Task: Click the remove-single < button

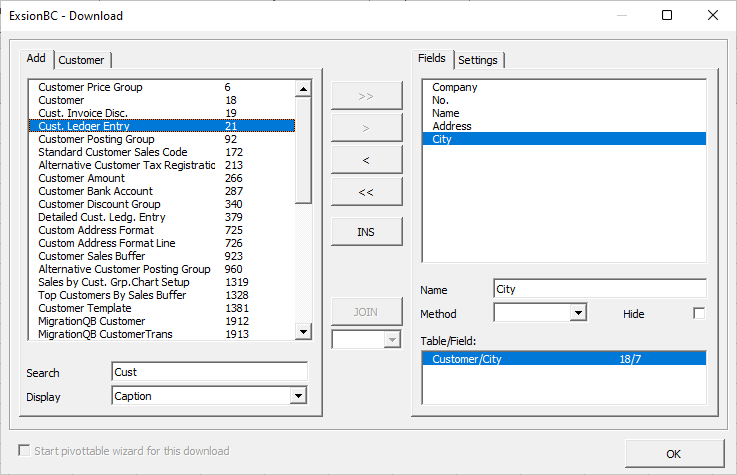Action: [x=367, y=160]
